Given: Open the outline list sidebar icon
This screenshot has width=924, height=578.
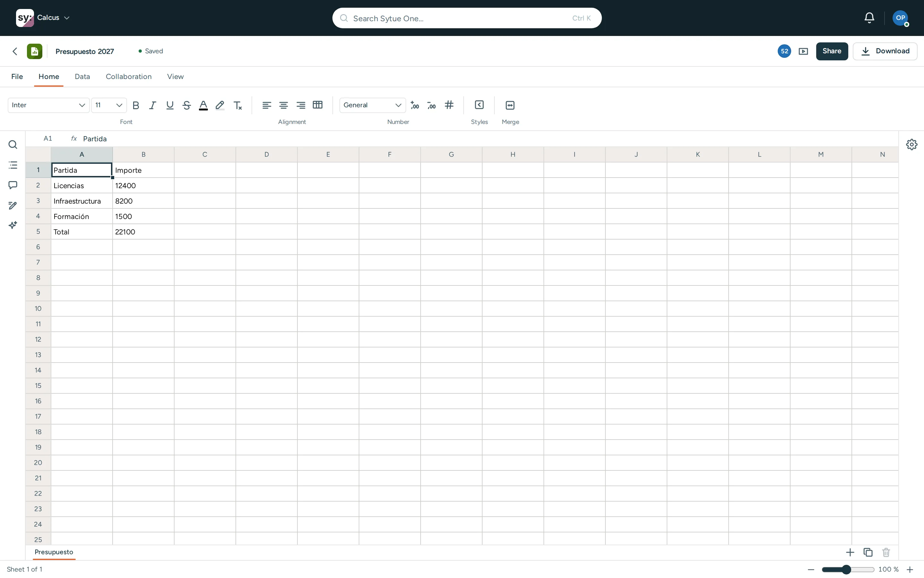Looking at the screenshot, I should [x=13, y=165].
